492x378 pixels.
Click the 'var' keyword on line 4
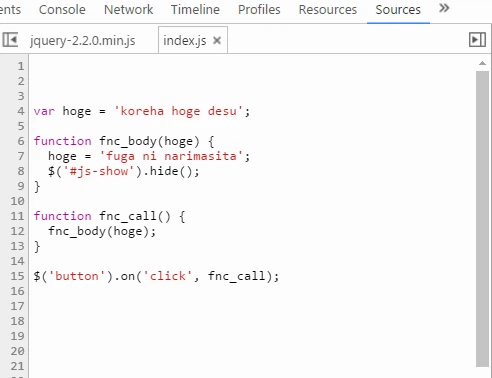44,111
